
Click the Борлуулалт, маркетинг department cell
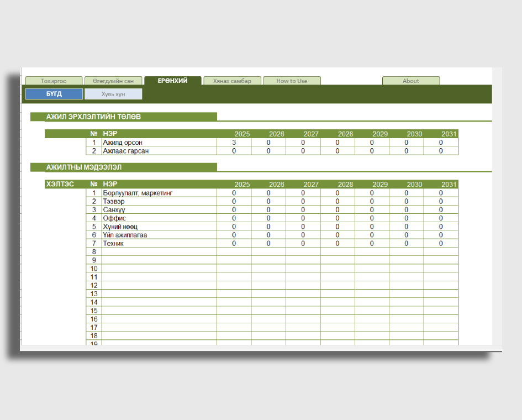coord(159,193)
